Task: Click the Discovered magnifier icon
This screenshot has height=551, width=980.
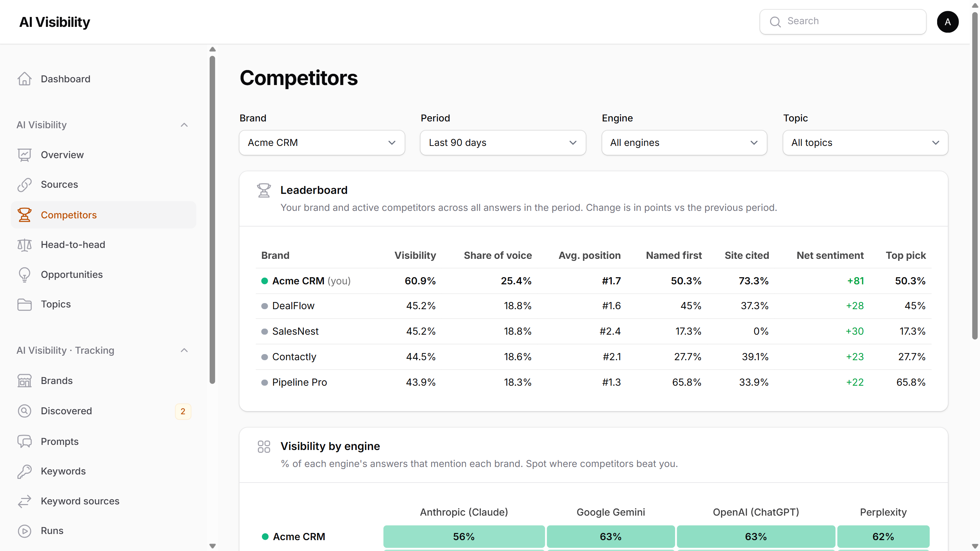Action: point(24,411)
